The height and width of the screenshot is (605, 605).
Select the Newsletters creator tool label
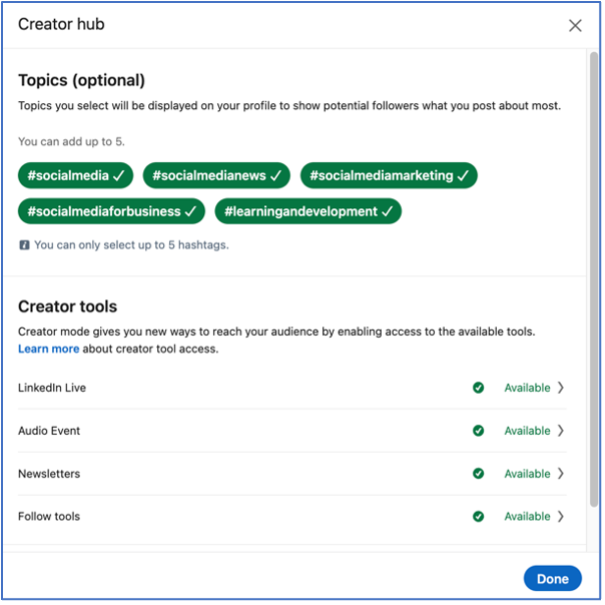pyautogui.click(x=49, y=473)
